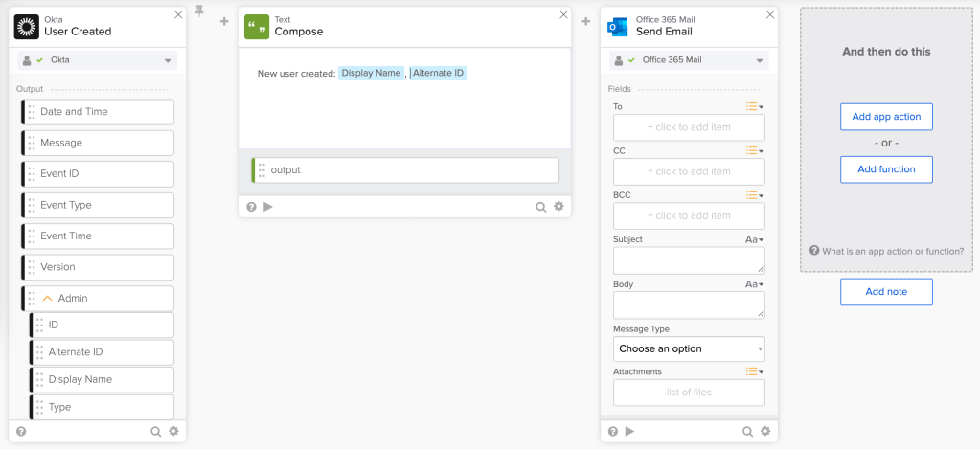The width and height of the screenshot is (980, 449).
Task: Click the plus icon before Send Email card
Action: pyautogui.click(x=585, y=21)
